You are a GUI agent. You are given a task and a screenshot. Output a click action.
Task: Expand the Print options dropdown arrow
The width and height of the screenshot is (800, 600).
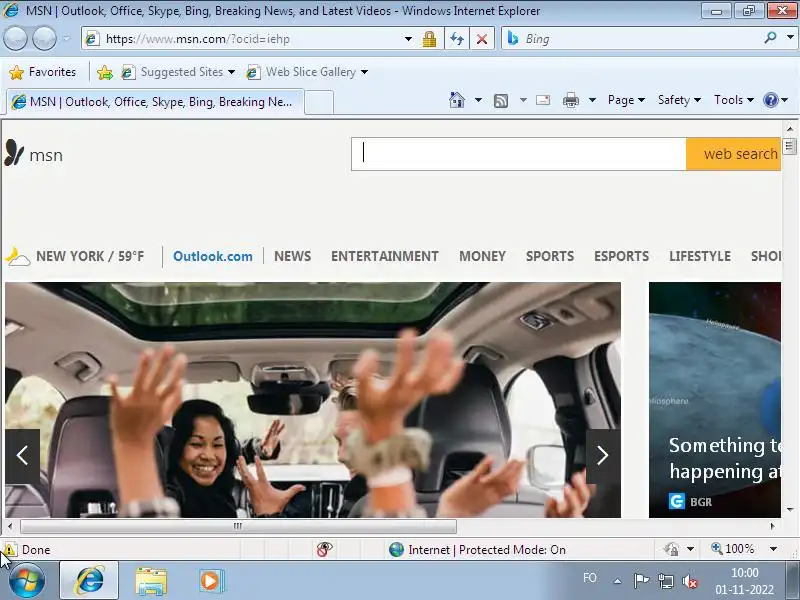[x=592, y=100]
